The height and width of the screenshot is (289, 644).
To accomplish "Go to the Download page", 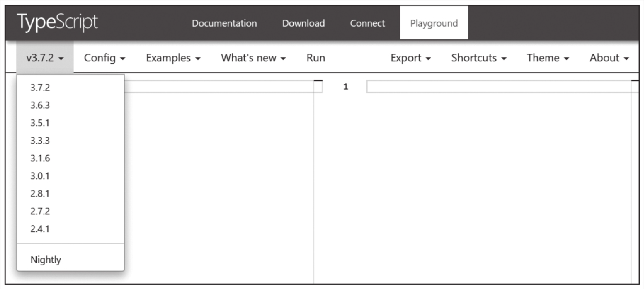I will 303,23.
